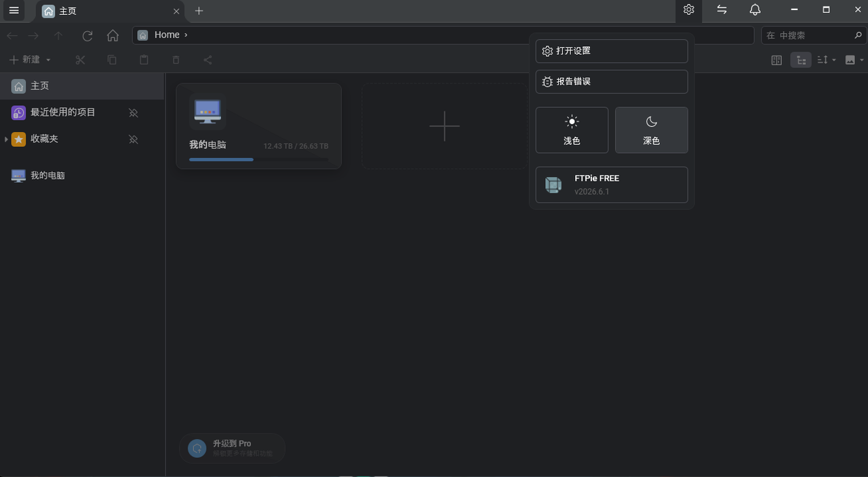Viewport: 868px width, 477px height.
Task: Click the 升级到 Pro banner
Action: pyautogui.click(x=232, y=448)
